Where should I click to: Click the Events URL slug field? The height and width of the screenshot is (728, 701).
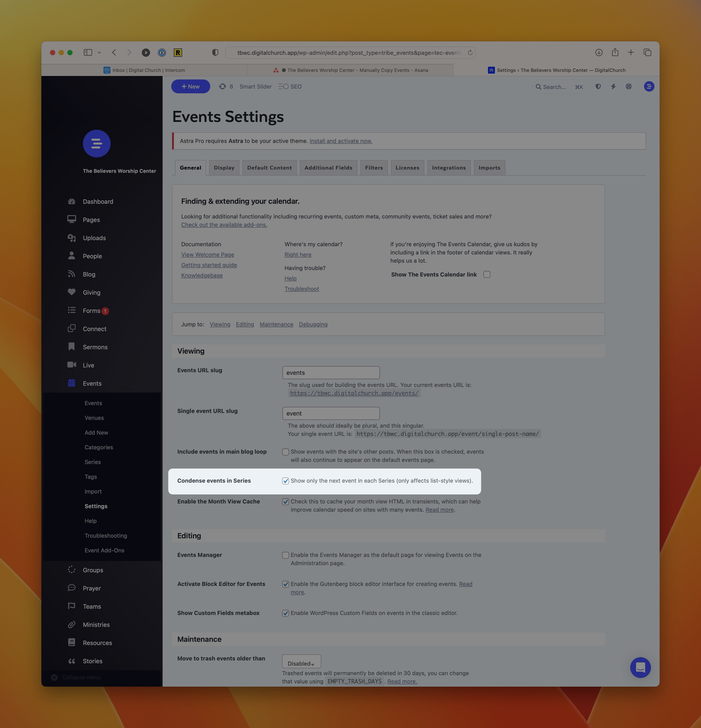click(331, 372)
